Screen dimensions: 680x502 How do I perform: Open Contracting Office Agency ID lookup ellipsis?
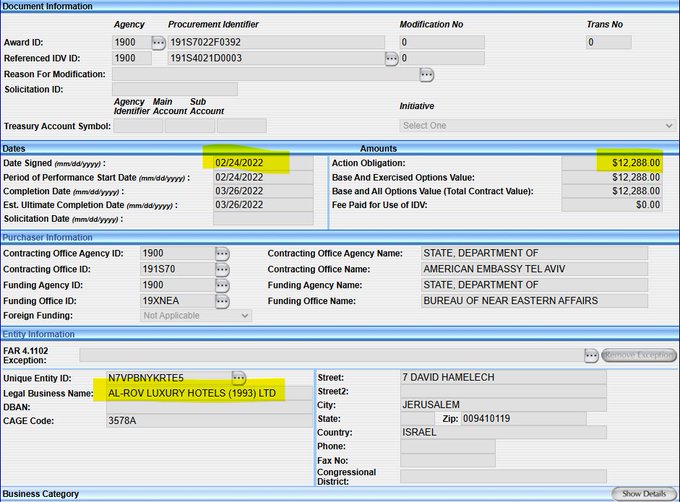(222, 254)
